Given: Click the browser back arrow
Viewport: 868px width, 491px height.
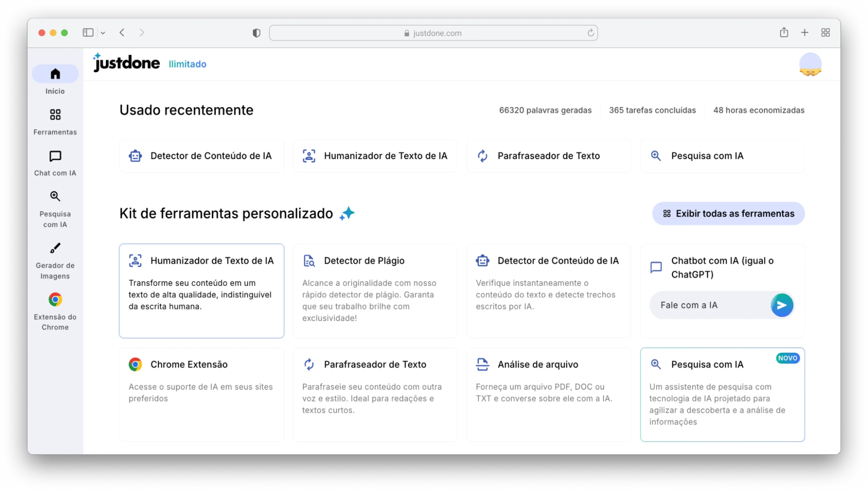Looking at the screenshot, I should pyautogui.click(x=122, y=33).
